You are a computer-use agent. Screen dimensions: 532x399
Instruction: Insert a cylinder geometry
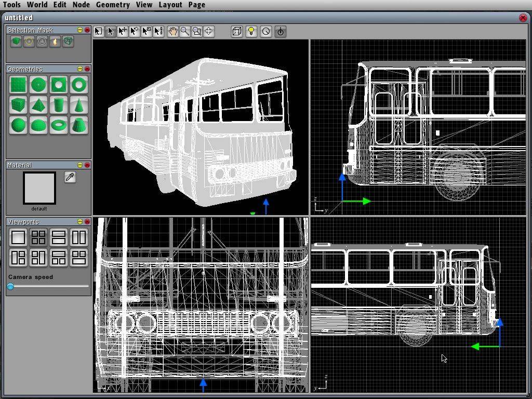(x=59, y=105)
